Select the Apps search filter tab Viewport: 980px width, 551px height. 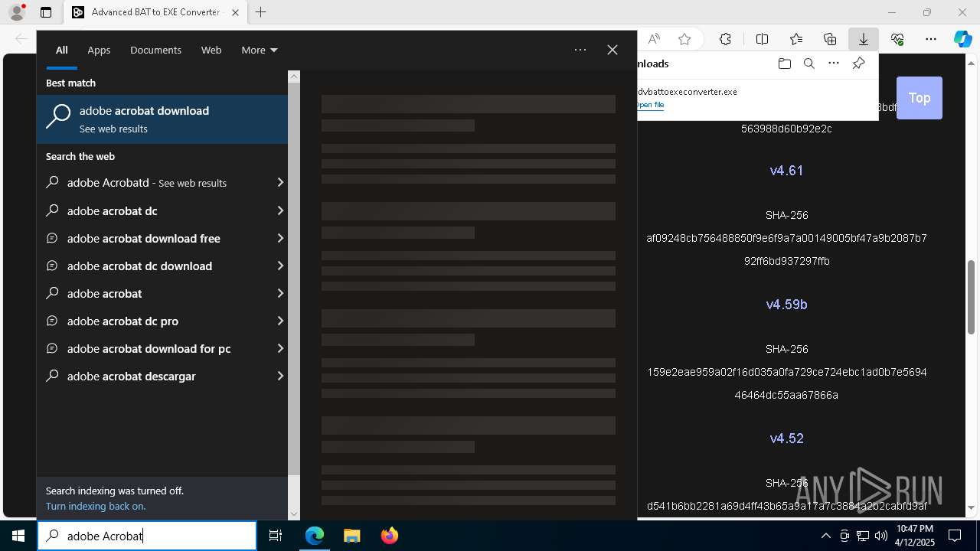pos(99,51)
